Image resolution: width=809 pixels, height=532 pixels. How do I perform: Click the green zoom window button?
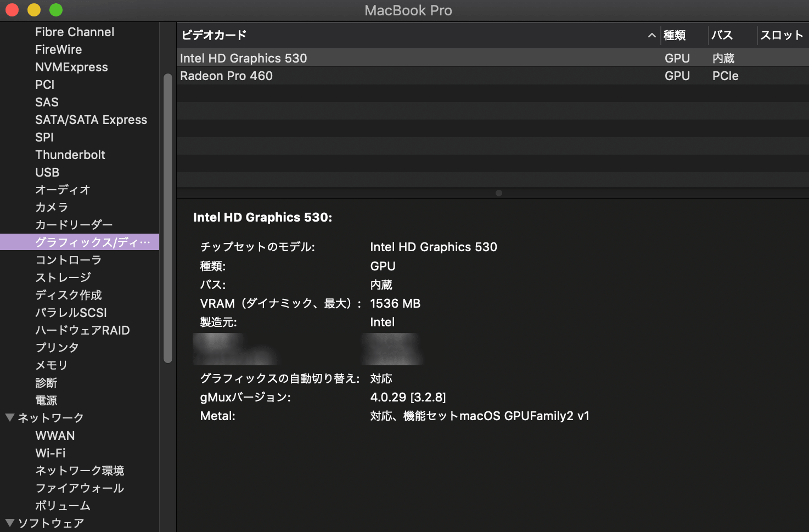pos(56,10)
